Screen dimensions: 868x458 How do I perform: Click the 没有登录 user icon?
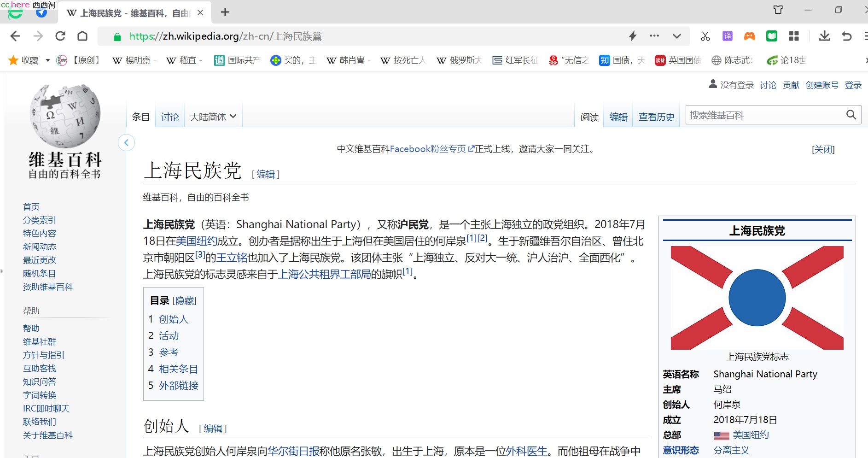coord(713,84)
